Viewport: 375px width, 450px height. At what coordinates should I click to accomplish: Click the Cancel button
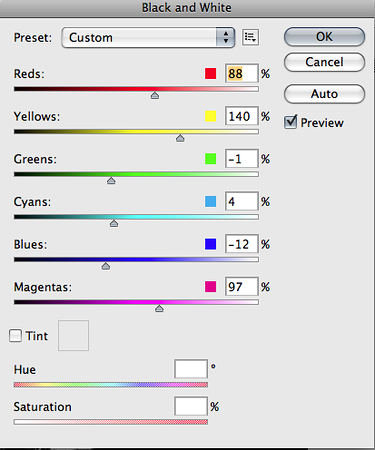[324, 62]
